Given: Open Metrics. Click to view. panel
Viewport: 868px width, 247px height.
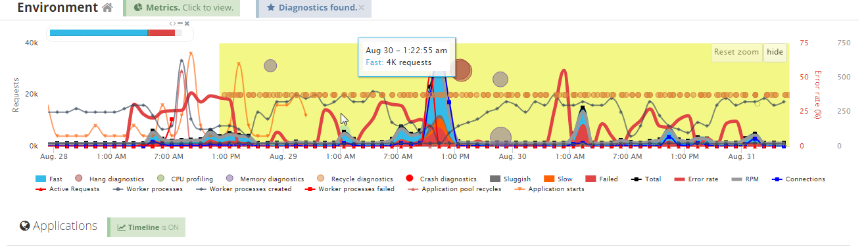Looking at the screenshot, I should tap(182, 8).
